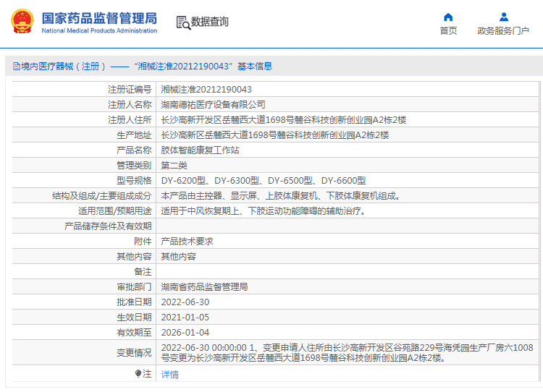Go to homepage via house icon

448,17
